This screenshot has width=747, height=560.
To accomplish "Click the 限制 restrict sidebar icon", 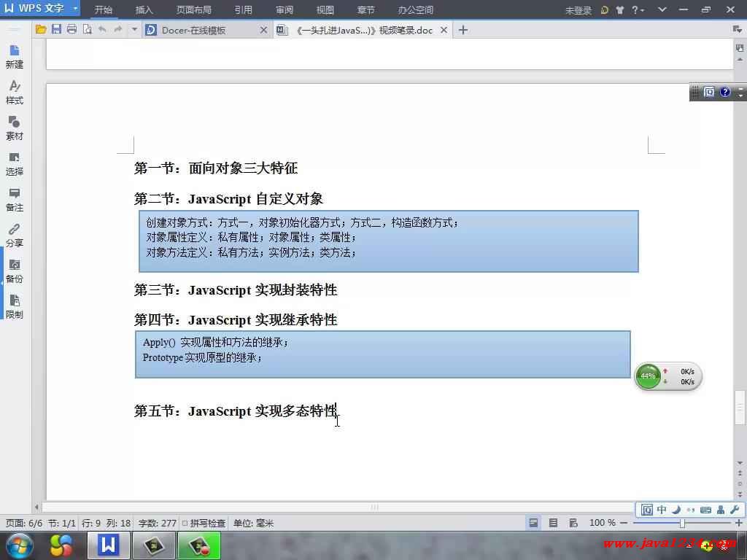I will (15, 307).
